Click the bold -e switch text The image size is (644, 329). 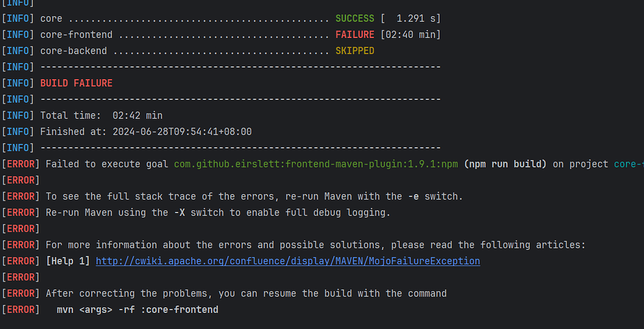click(413, 196)
